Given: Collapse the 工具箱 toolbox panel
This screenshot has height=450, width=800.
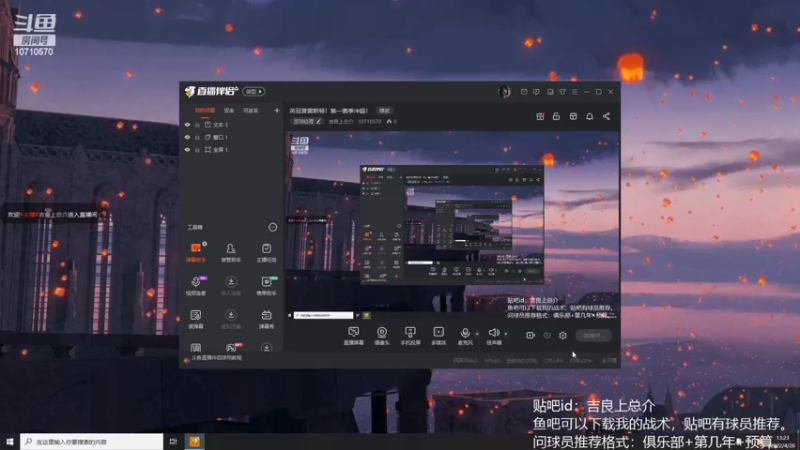Looking at the screenshot, I should (x=272, y=227).
